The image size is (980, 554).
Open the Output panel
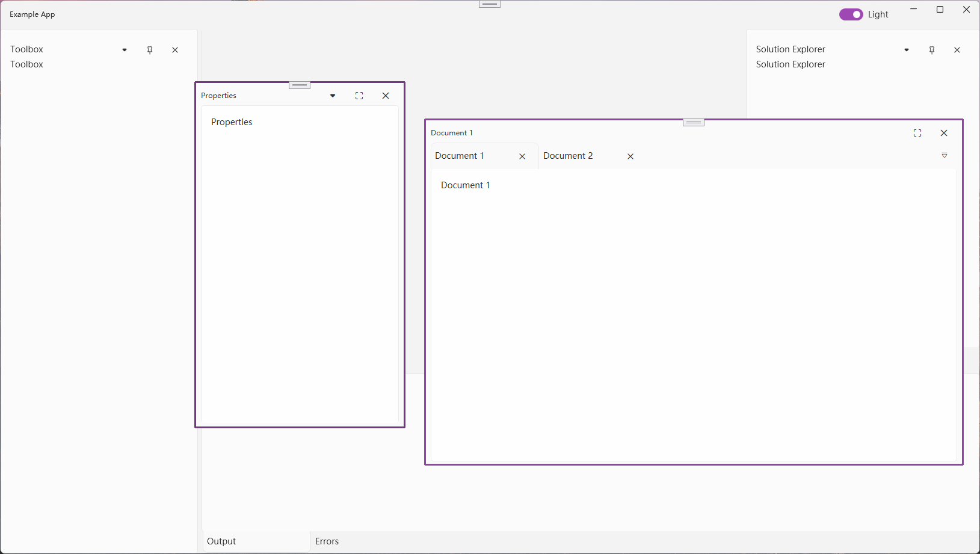point(221,541)
